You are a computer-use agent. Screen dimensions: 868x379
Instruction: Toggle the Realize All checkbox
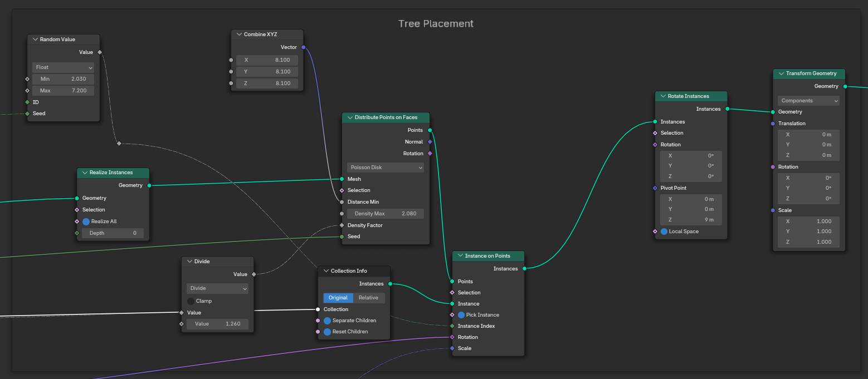pos(86,222)
